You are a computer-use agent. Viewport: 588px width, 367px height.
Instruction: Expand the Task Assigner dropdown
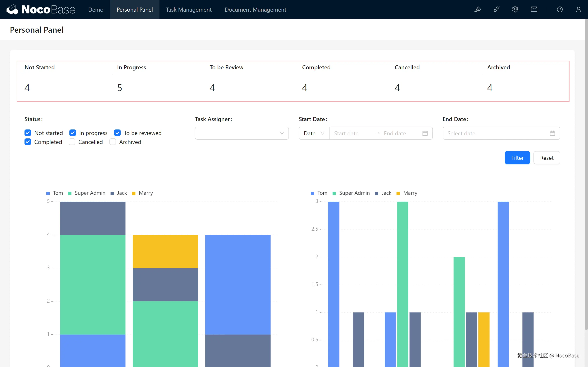(x=242, y=133)
